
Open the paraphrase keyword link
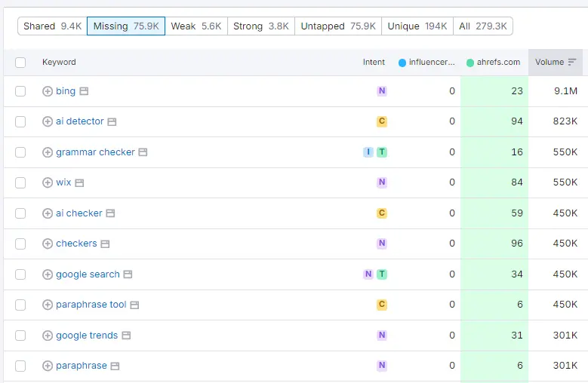point(81,366)
